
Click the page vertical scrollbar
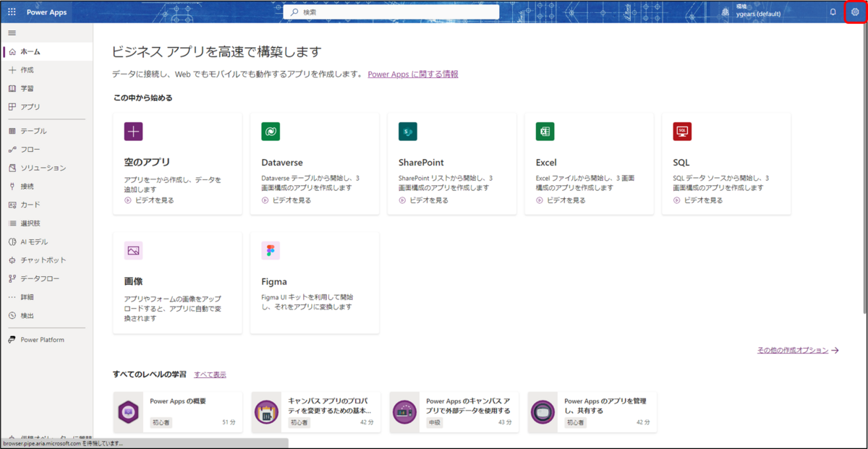tap(864, 169)
